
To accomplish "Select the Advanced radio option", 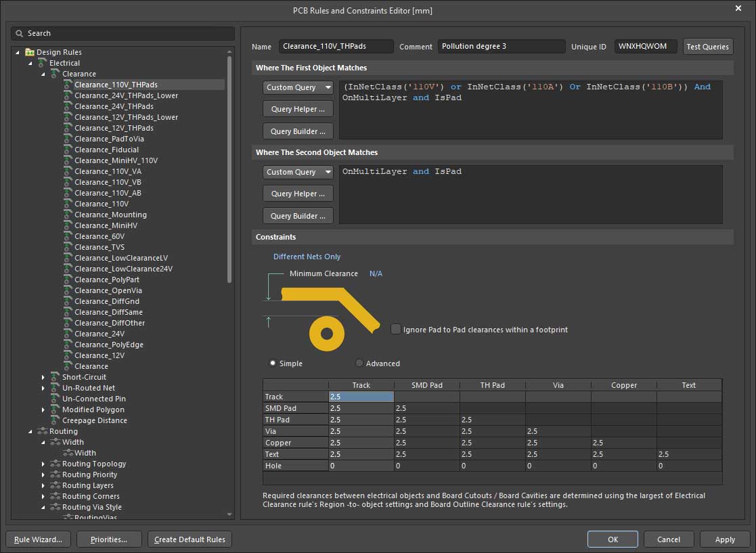I will (x=359, y=363).
